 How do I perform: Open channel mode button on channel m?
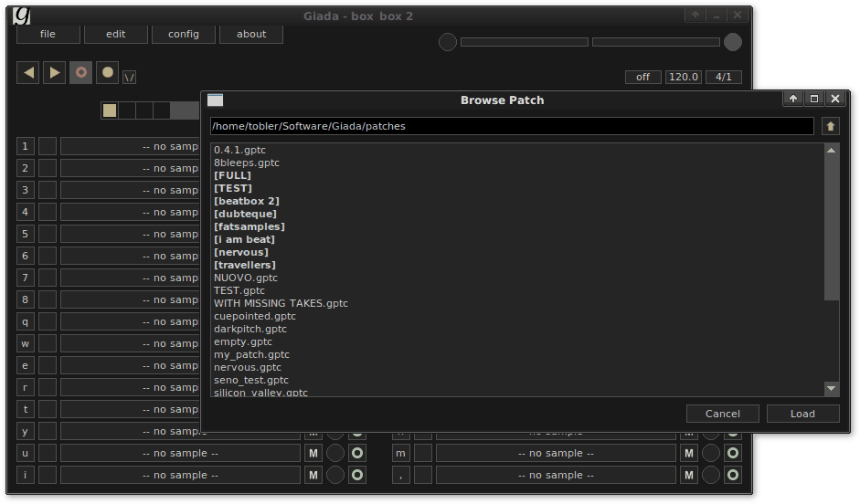click(x=733, y=453)
